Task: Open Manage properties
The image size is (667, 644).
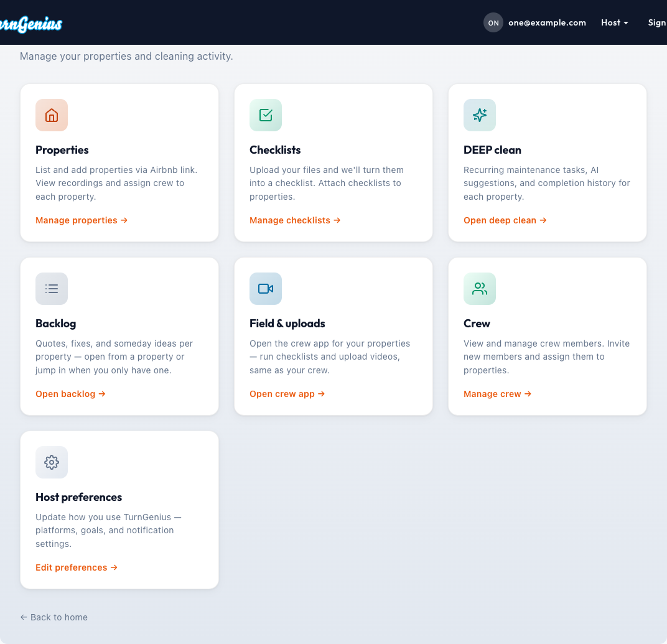Action: pos(81,220)
